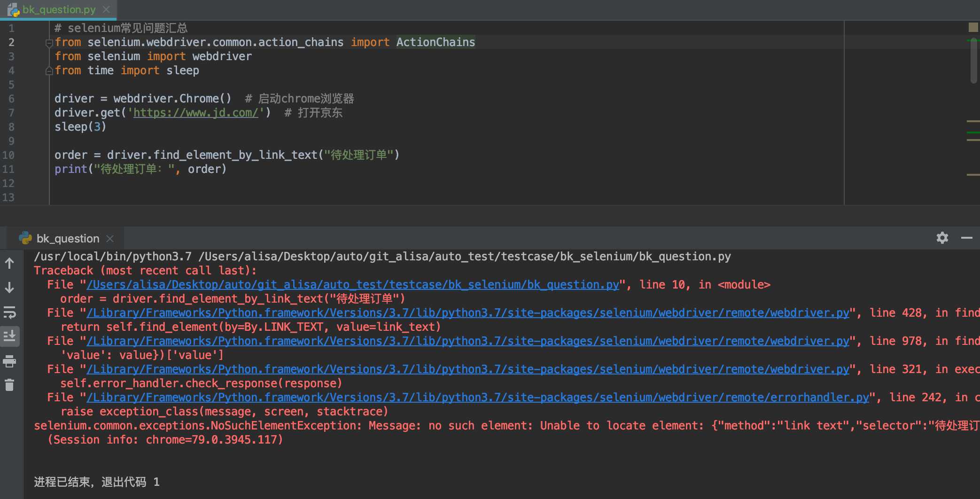
Task: Click the ActionChains identifier on line 2
Action: click(436, 42)
